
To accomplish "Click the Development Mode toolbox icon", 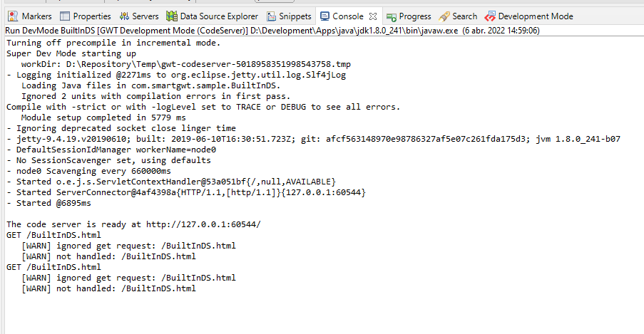I will click(x=491, y=16).
